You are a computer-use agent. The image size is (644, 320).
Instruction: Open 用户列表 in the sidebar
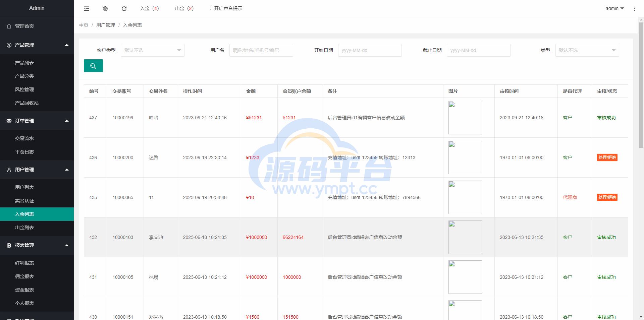37,187
